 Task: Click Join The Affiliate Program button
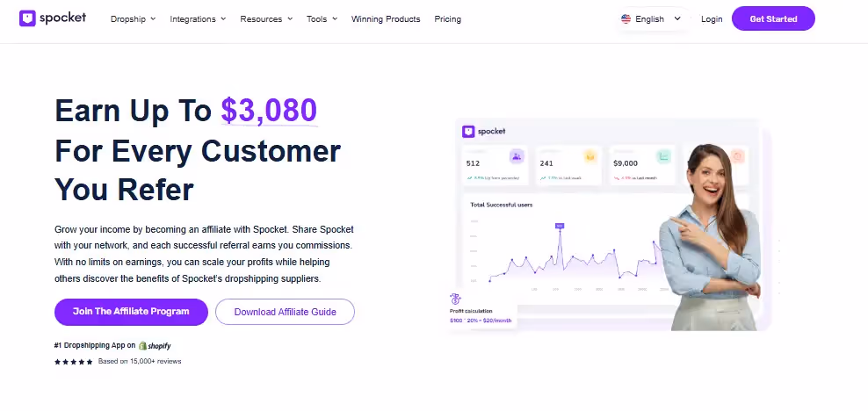tap(131, 312)
